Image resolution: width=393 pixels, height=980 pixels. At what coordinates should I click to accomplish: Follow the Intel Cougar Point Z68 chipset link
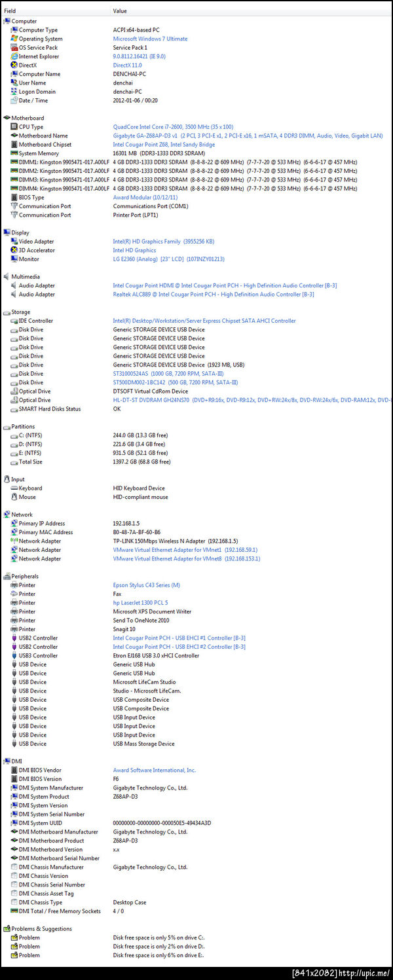[164, 145]
